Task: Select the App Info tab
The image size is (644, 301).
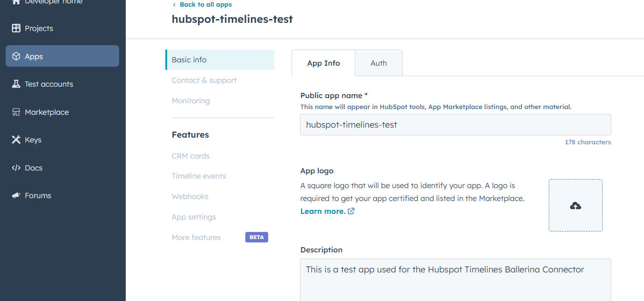Action: pyautogui.click(x=323, y=63)
